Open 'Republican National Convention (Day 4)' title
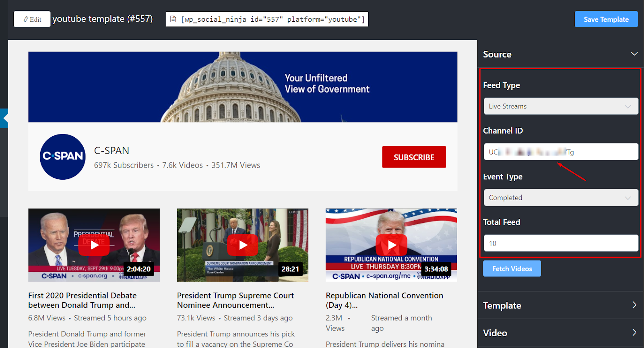The width and height of the screenshot is (644, 348). (384, 300)
